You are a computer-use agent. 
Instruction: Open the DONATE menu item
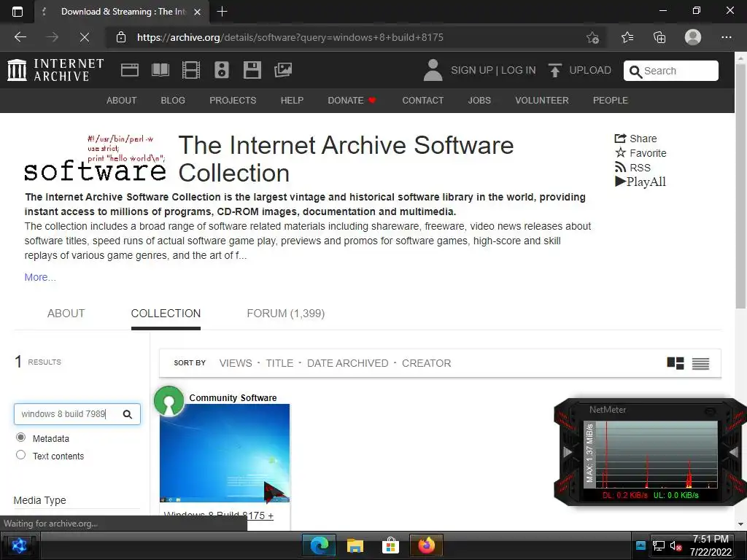[x=352, y=101]
